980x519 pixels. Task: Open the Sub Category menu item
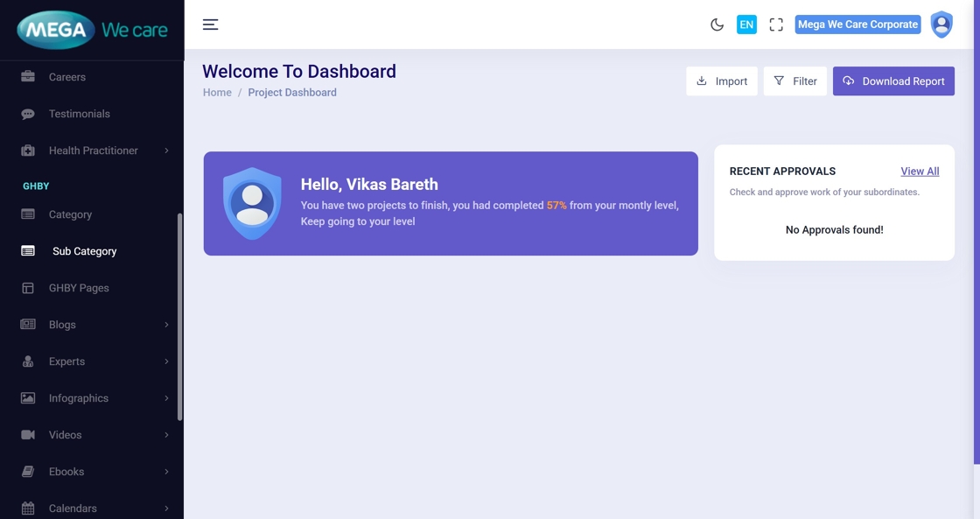click(x=84, y=251)
